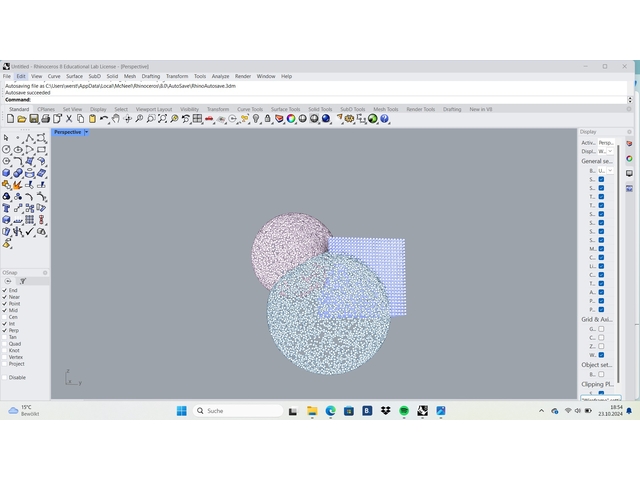The width and height of the screenshot is (640, 480).
Task: Enable the Tan osnap checkbox
Action: click(5, 337)
